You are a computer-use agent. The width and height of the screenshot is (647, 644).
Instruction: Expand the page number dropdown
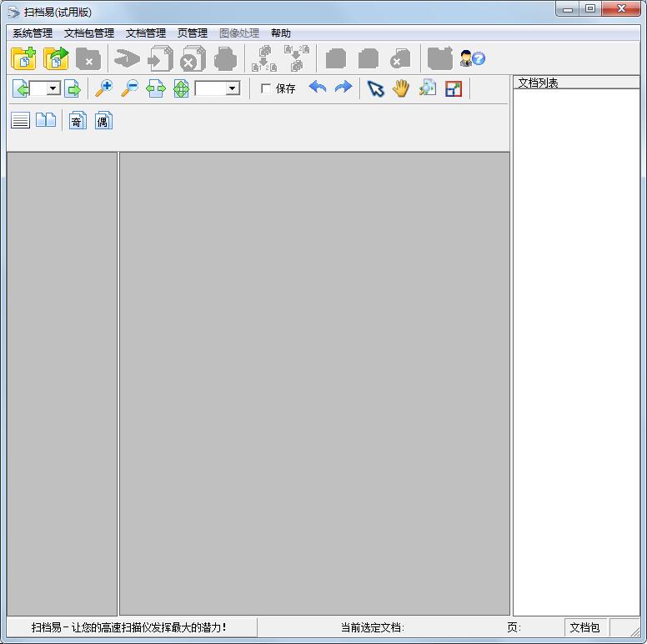[x=53, y=88]
